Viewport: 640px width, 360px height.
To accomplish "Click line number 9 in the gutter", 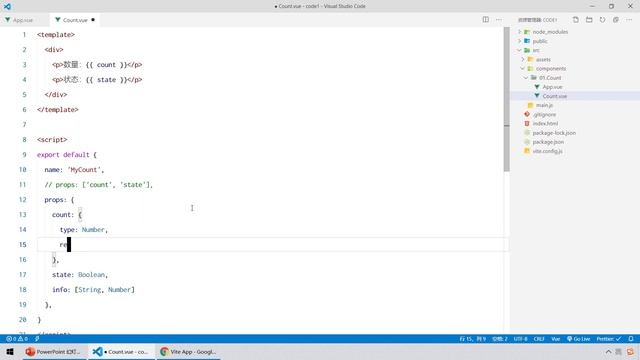I will 24,155.
